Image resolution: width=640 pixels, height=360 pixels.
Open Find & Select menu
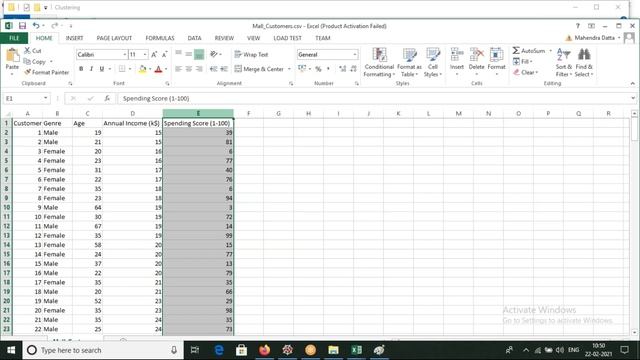(584, 62)
